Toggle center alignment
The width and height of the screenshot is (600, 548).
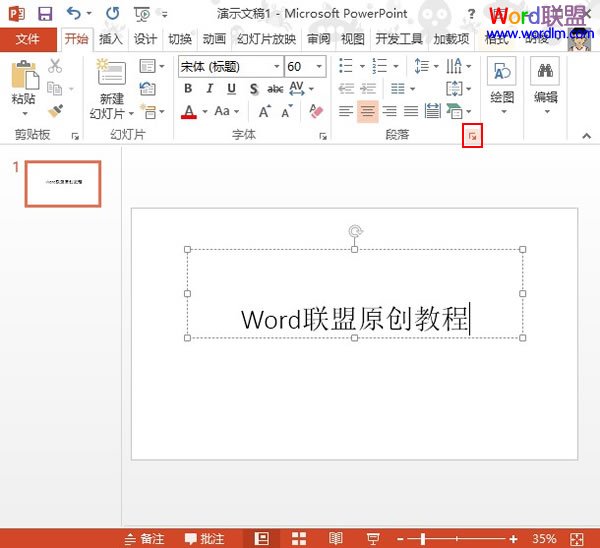click(x=368, y=111)
